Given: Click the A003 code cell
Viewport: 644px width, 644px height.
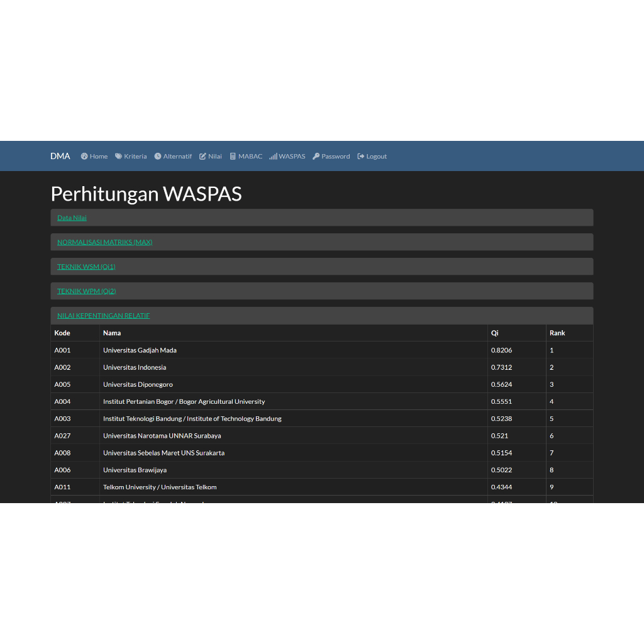Looking at the screenshot, I should [75, 418].
